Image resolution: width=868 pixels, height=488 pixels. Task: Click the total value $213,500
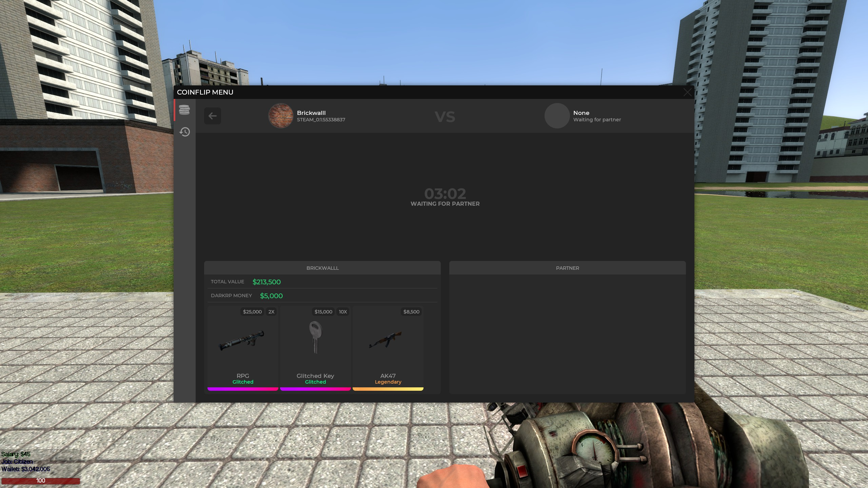[x=267, y=282]
